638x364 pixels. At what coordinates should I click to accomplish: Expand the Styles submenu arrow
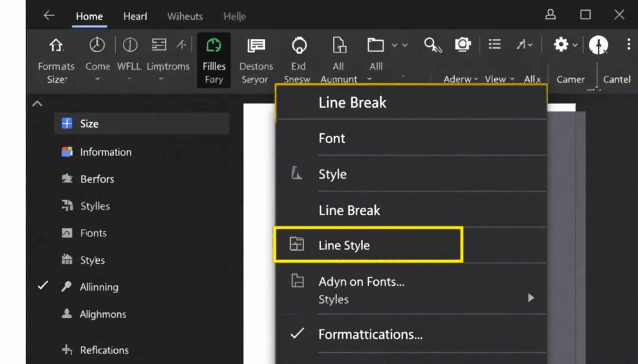tap(531, 298)
